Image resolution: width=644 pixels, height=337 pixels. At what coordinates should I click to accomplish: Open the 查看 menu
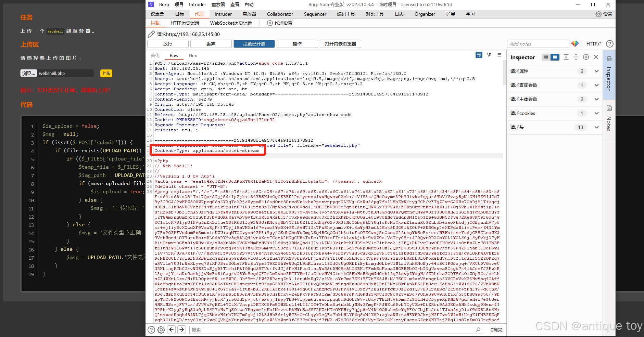[235, 4]
